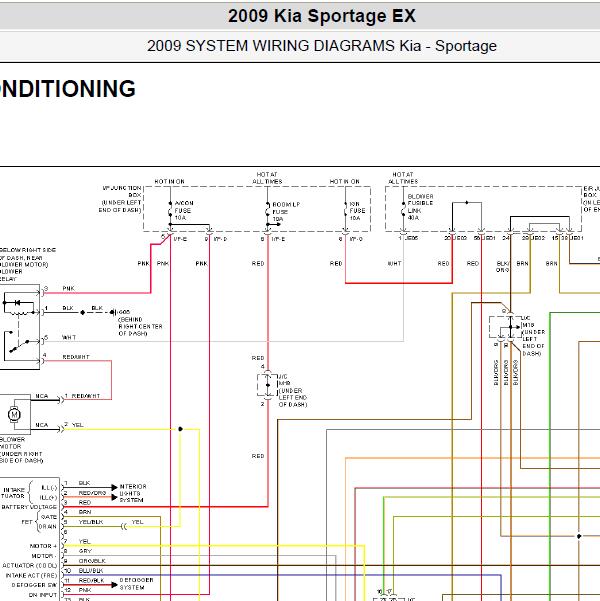The image size is (600, 601).
Task: Select the I/P JUNCTION BOX label
Action: [x=121, y=199]
